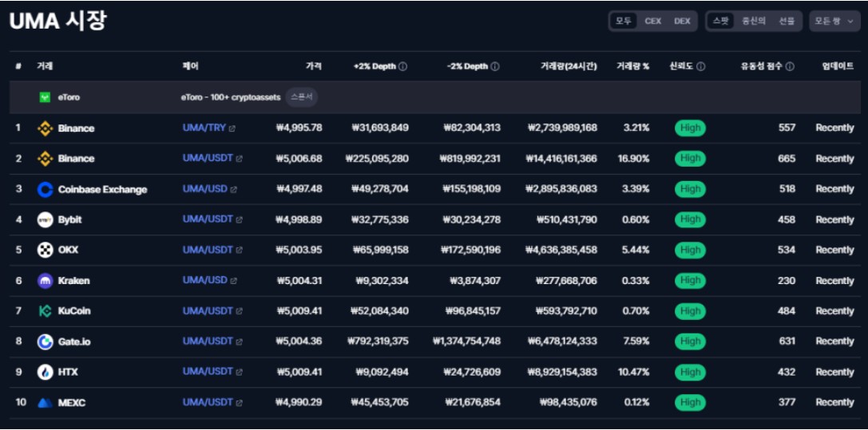
Task: Click external link icon in HTX row
Action: (239, 372)
